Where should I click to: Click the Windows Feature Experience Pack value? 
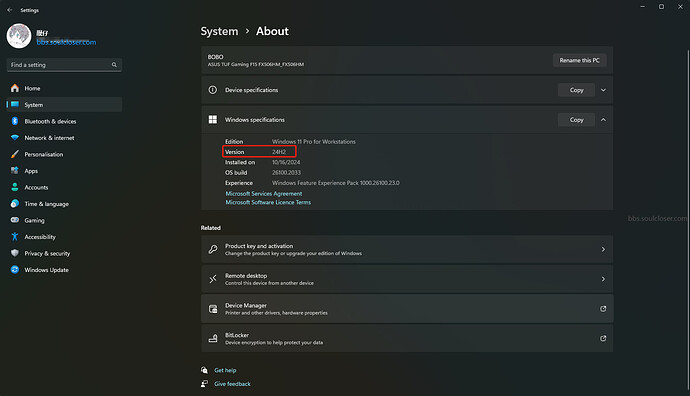pos(336,183)
